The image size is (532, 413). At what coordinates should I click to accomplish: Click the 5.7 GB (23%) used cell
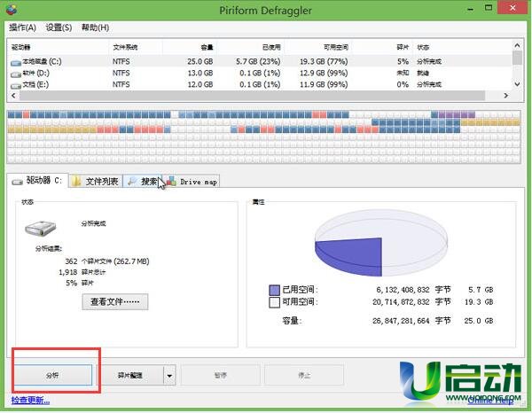pyautogui.click(x=258, y=62)
